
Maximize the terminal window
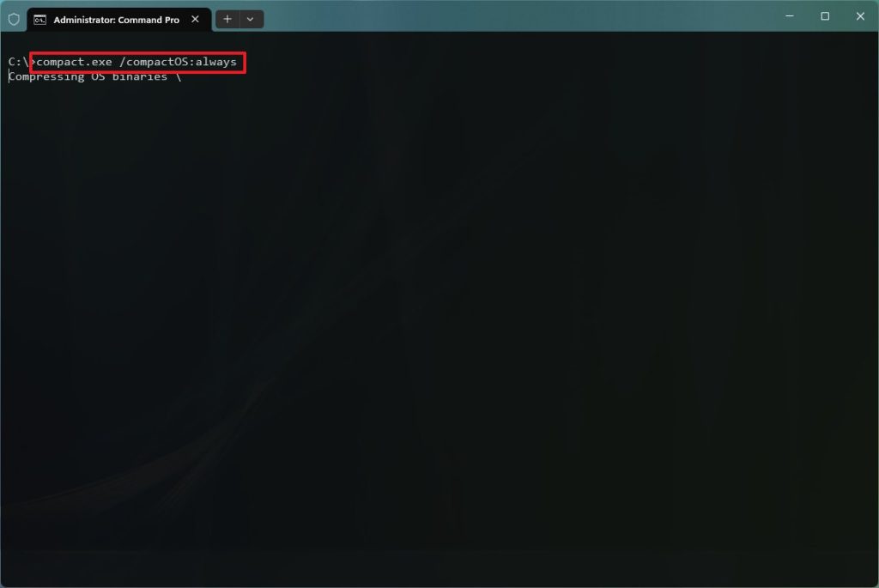click(x=825, y=16)
